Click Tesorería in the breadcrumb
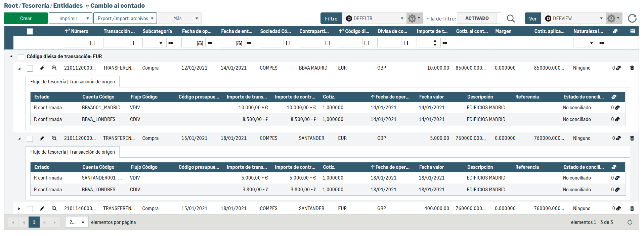The image size is (644, 236). click(36, 6)
